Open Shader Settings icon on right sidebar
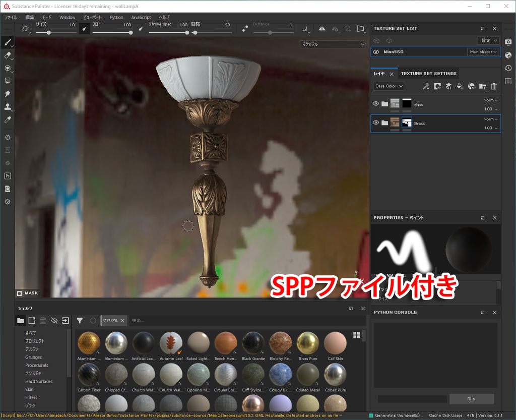Screen dimensions: 516x420 (508, 55)
